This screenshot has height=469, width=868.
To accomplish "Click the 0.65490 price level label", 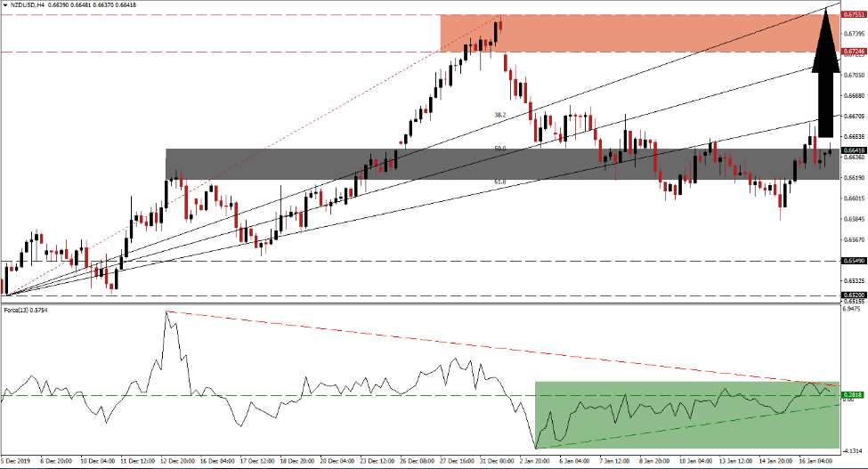I will point(854,262).
